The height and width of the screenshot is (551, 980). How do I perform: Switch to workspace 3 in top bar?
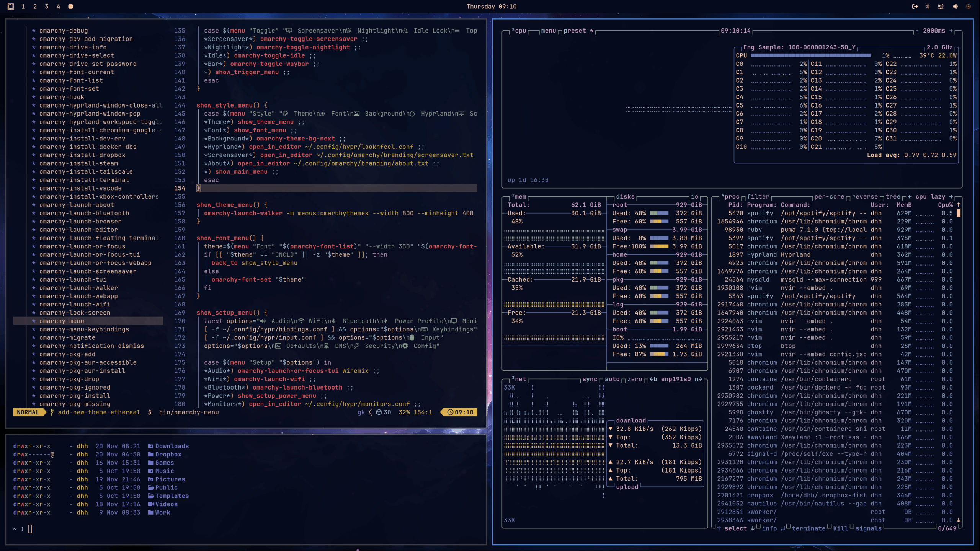(x=46, y=7)
